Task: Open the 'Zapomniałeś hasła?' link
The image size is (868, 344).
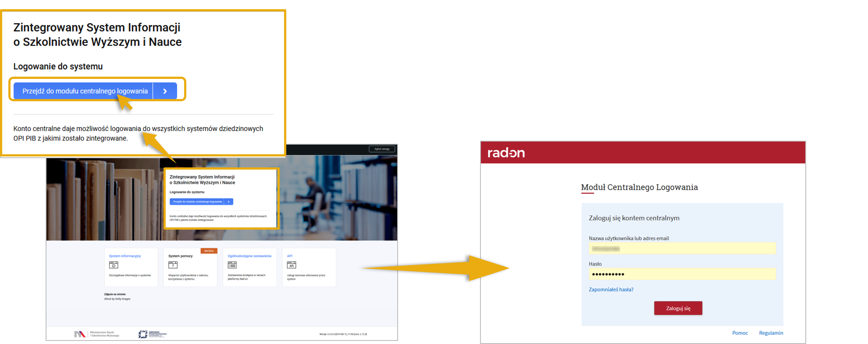Action: (x=611, y=290)
